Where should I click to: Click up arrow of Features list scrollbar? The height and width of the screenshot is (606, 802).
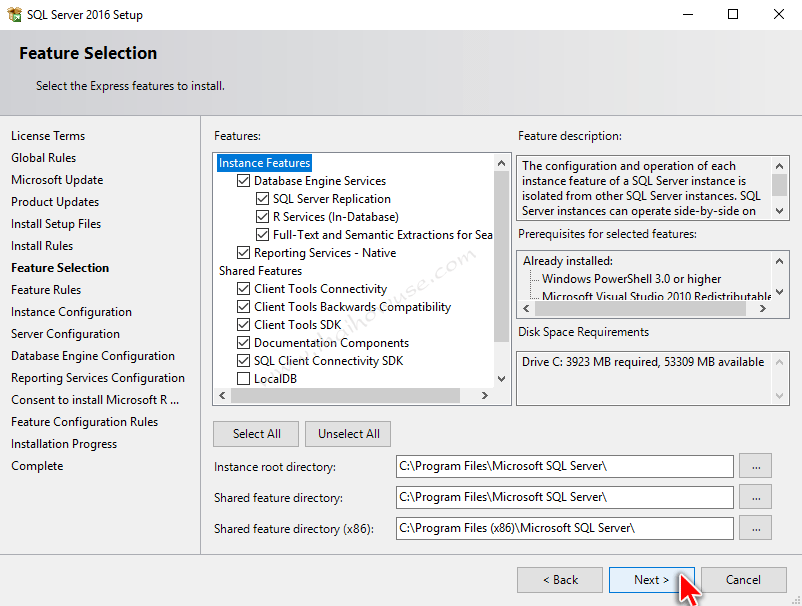click(501, 163)
